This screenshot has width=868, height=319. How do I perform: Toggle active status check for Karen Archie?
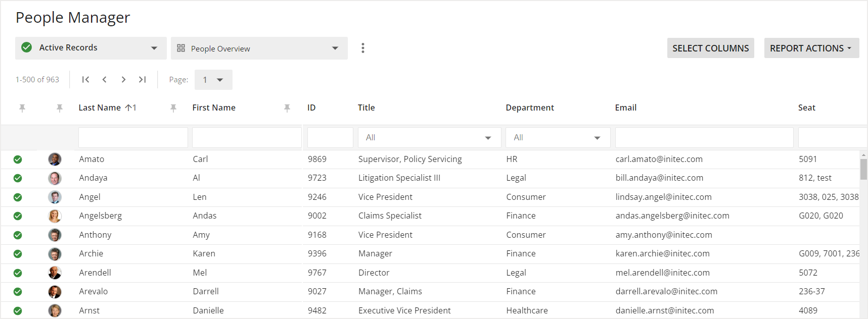pos(18,254)
